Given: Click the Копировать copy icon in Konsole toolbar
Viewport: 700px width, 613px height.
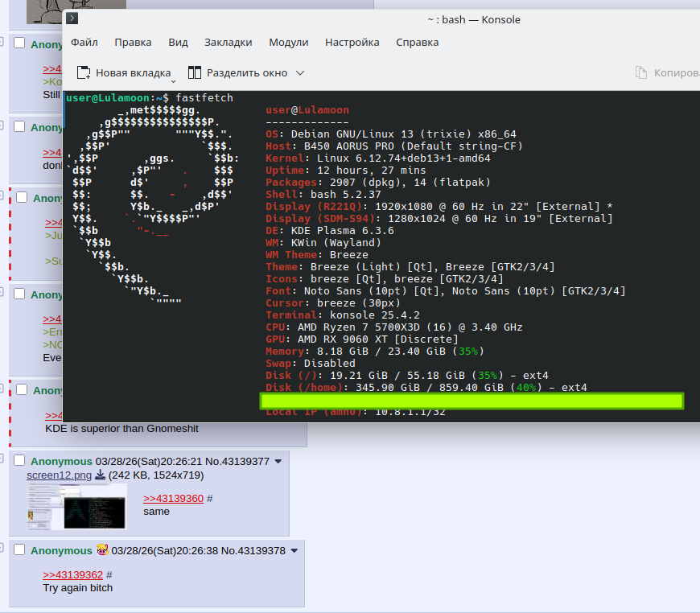Looking at the screenshot, I should (x=641, y=72).
